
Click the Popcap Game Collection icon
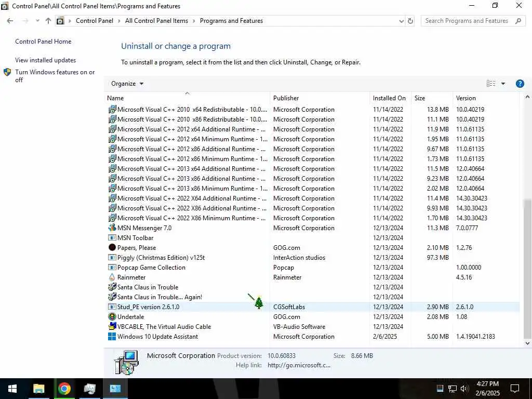[112, 267]
